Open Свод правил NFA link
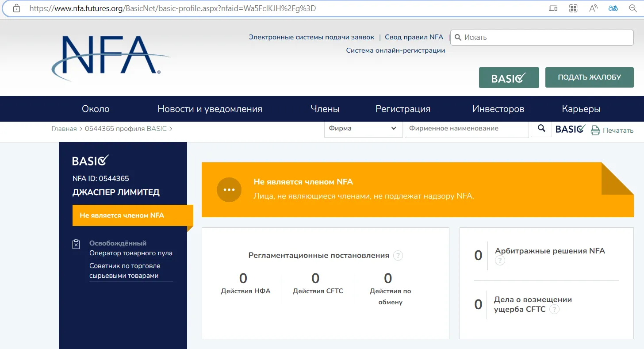644x349 pixels. 414,37
